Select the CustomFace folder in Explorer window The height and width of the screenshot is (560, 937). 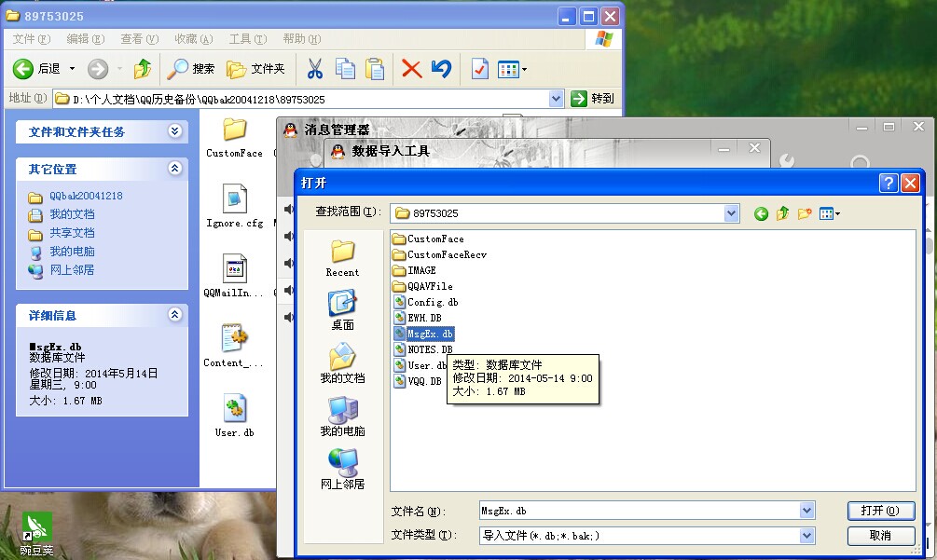coord(234,137)
